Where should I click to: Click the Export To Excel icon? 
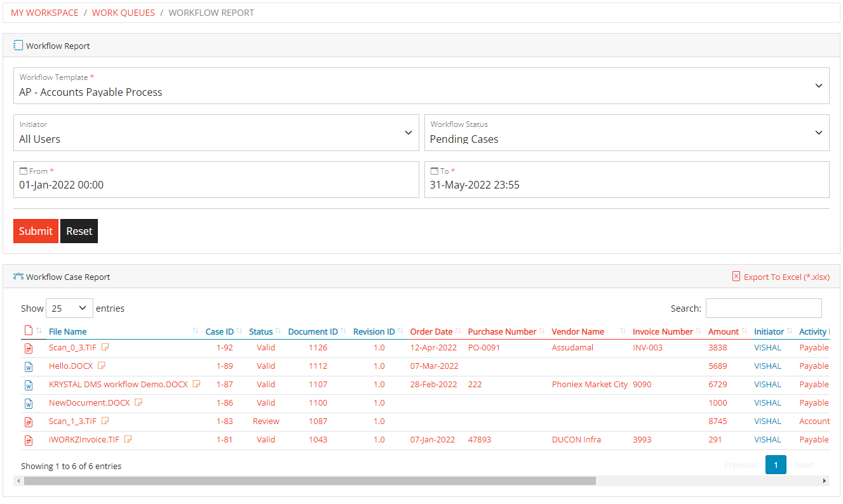(736, 276)
